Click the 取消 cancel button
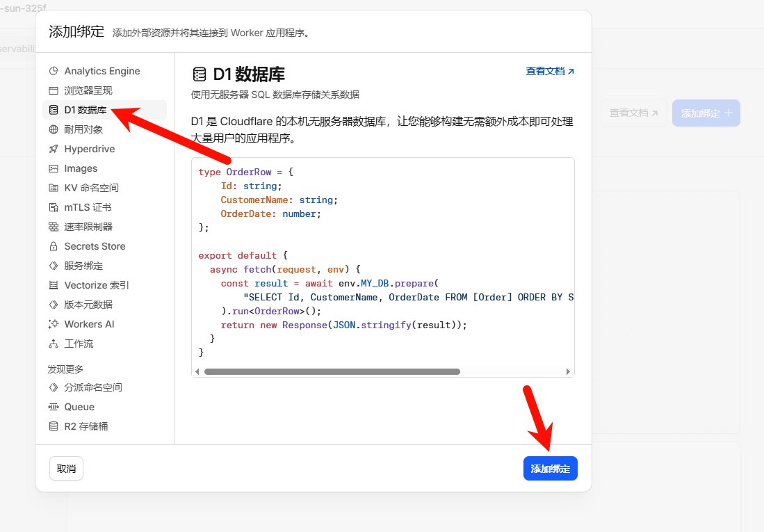764x532 pixels. [66, 469]
